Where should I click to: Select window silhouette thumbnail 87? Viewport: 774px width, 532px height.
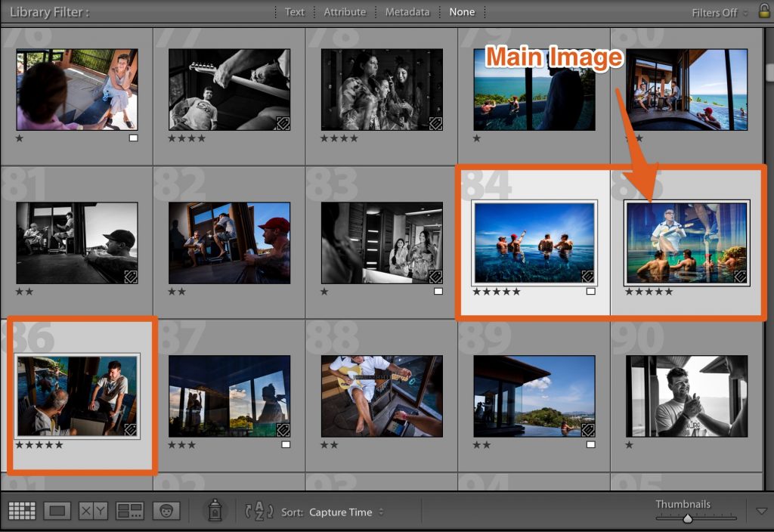pos(230,396)
